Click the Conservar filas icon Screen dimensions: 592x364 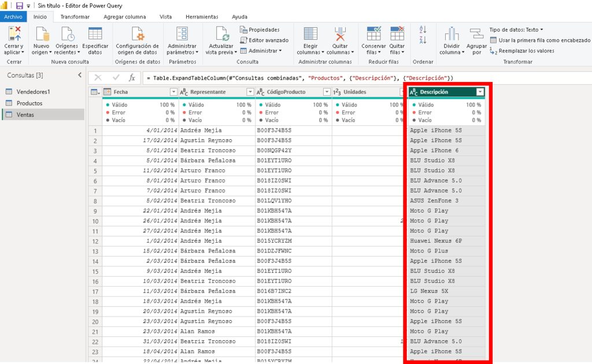[373, 34]
